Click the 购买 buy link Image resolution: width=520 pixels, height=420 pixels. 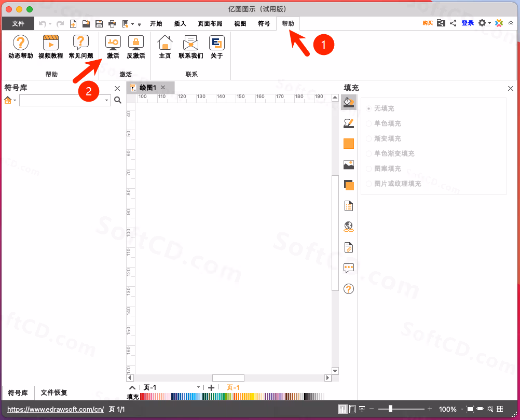pos(428,23)
